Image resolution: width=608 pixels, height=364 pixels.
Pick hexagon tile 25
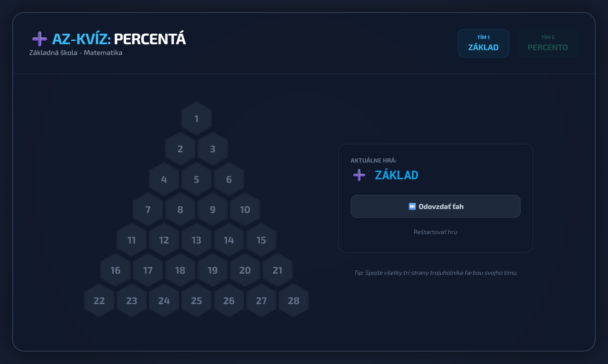(x=196, y=301)
